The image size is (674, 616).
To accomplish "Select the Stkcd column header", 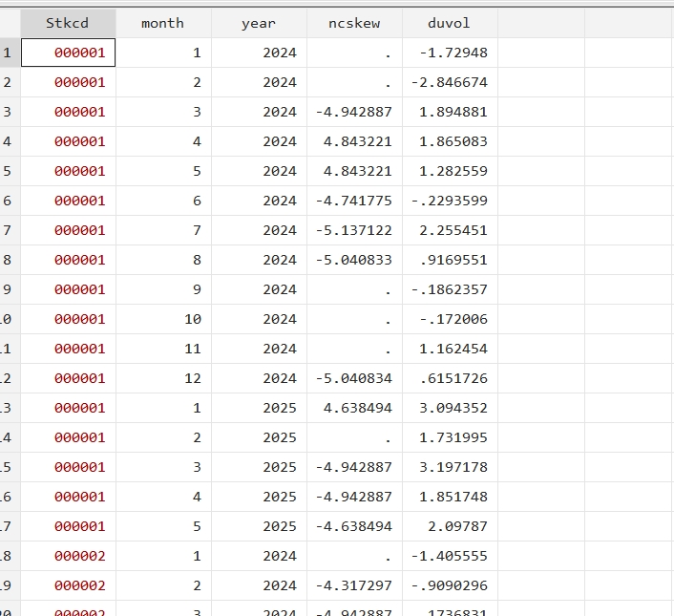I will tap(68, 23).
